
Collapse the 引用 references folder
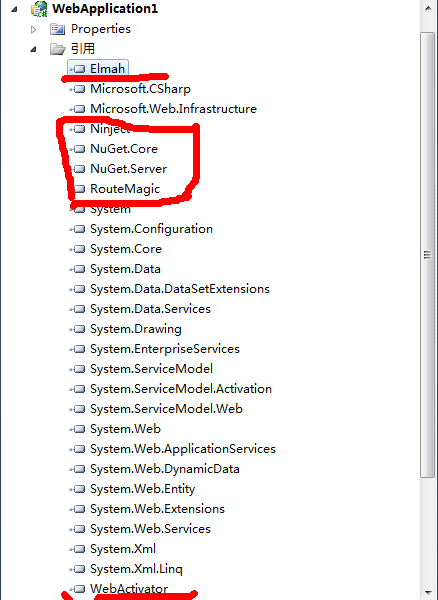pos(34,49)
